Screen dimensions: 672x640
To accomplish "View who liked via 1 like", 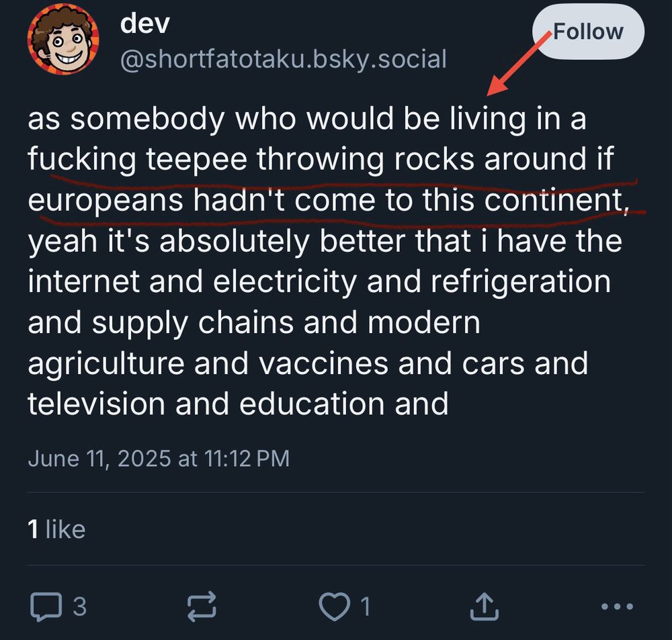I will 56,529.
